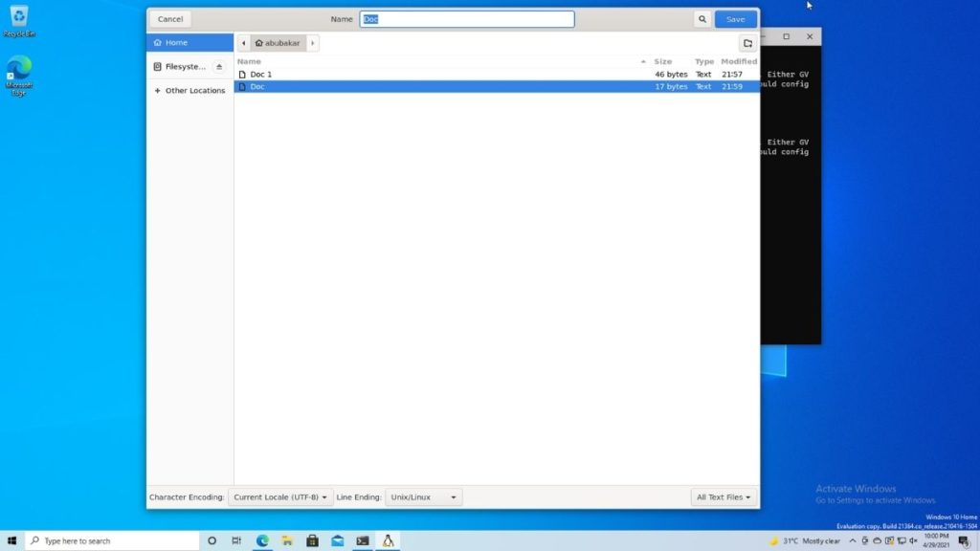Image resolution: width=980 pixels, height=551 pixels.
Task: Change Line Ending from Unix/Linux
Action: (x=423, y=496)
